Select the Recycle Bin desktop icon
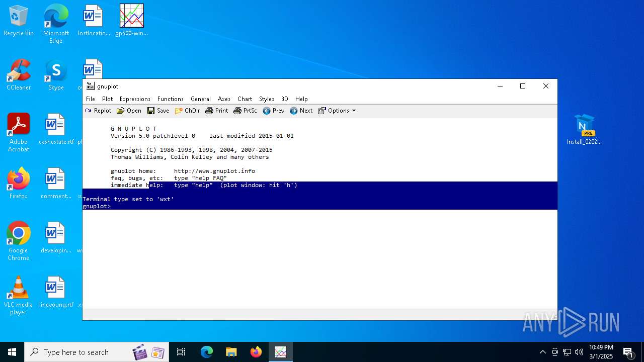 [x=19, y=21]
